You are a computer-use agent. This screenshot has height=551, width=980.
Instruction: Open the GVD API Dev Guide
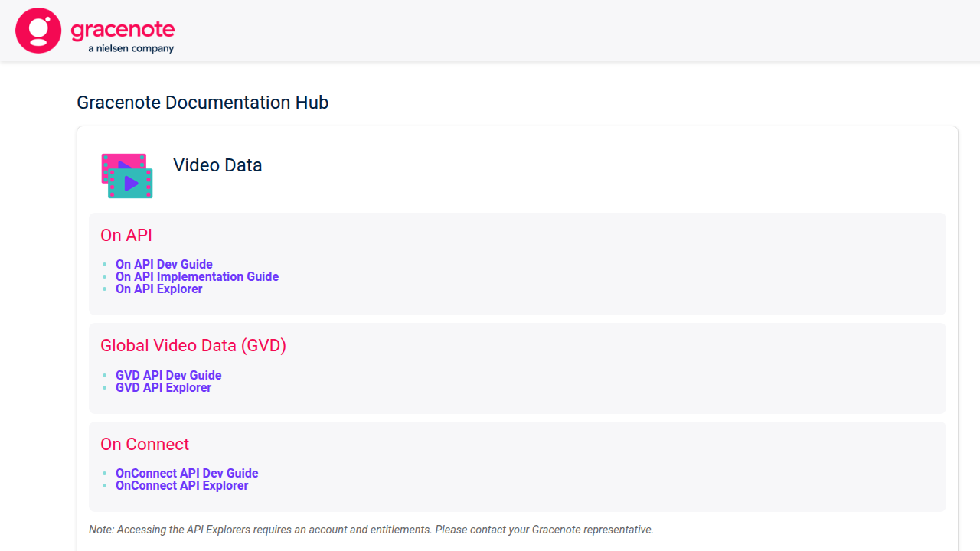pos(168,376)
